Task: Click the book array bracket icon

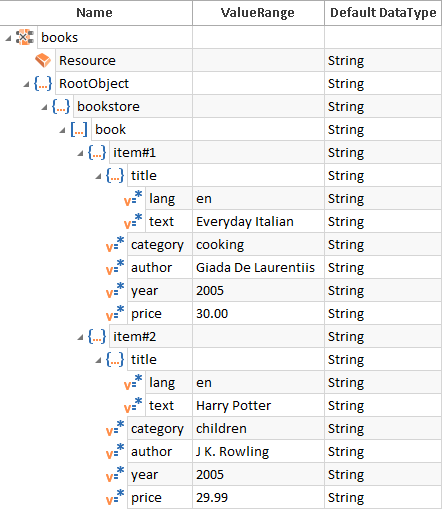Action: pyautogui.click(x=79, y=129)
